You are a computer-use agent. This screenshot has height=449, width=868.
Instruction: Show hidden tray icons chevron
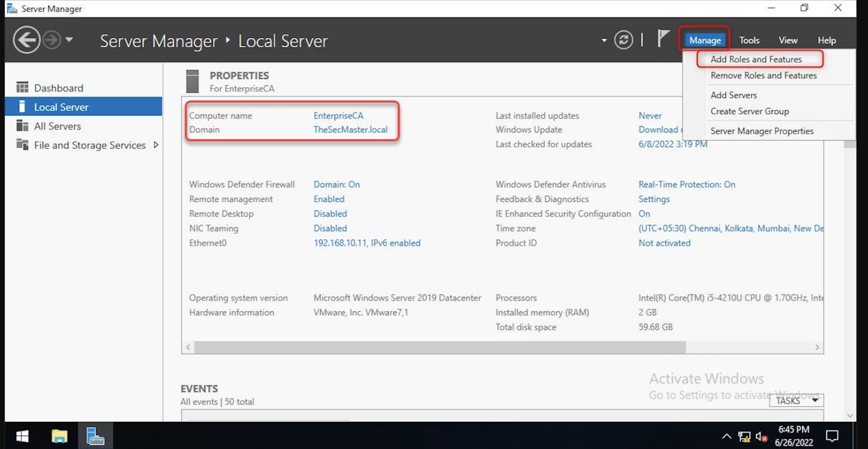pyautogui.click(x=726, y=437)
